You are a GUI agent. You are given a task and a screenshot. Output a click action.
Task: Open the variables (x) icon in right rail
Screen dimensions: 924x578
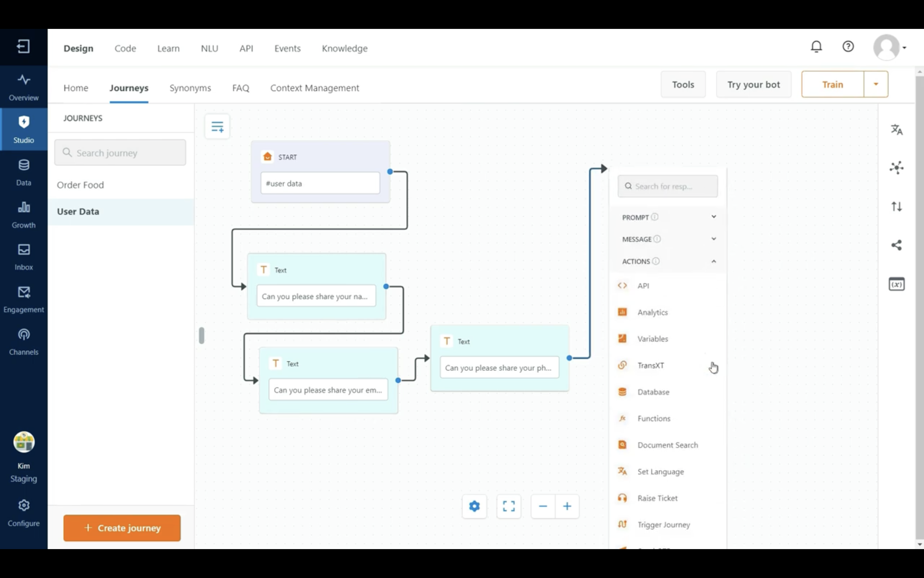tap(896, 284)
